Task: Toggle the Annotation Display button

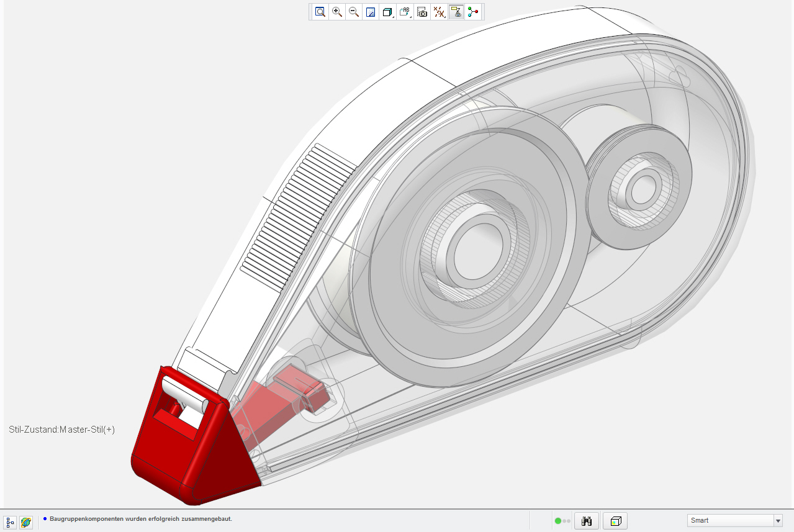Action: coord(456,12)
